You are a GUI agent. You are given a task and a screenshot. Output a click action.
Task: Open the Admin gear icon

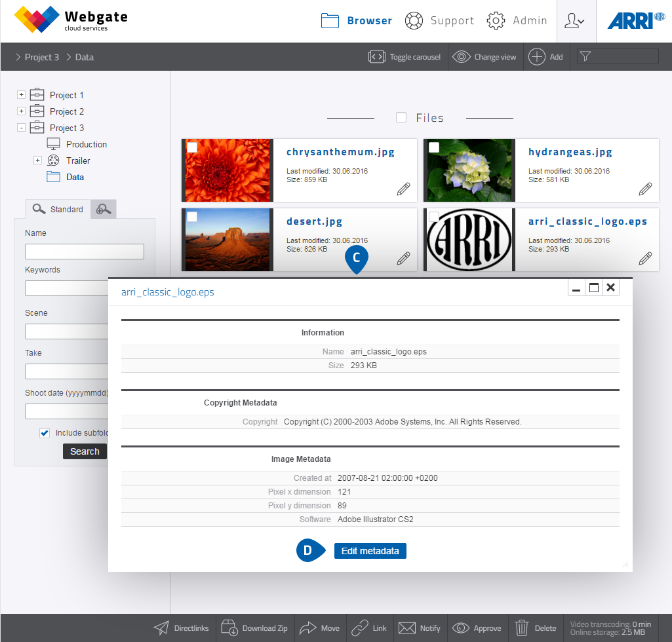pos(496,20)
